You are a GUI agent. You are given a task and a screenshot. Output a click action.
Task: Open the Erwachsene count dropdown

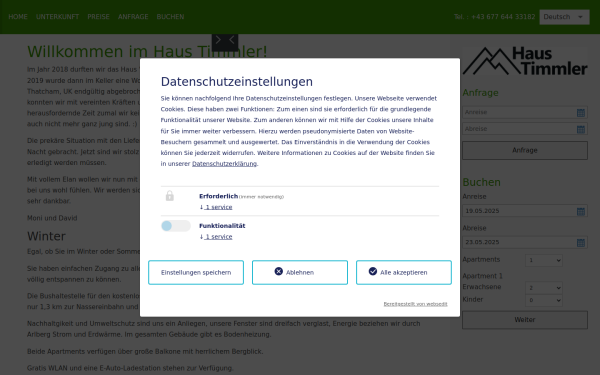coord(544,288)
